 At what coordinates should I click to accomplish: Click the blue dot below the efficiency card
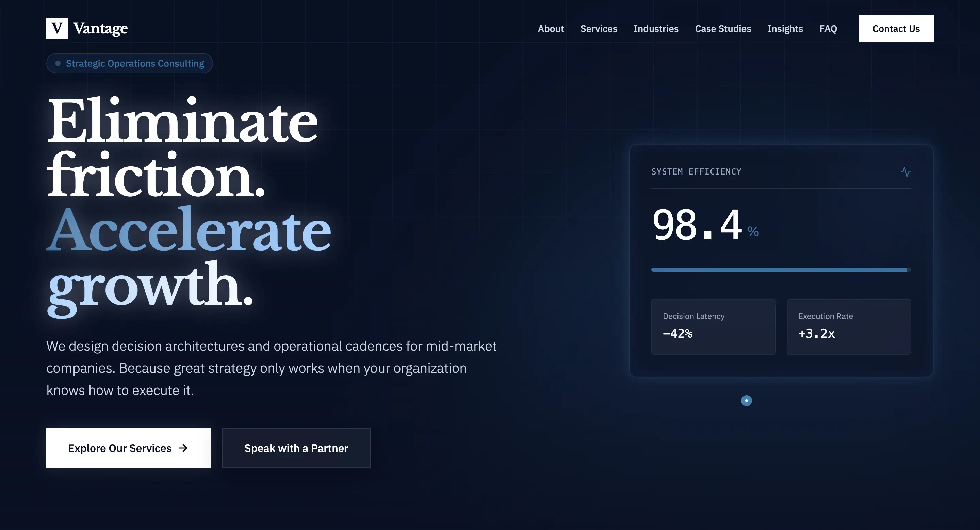coord(747,401)
